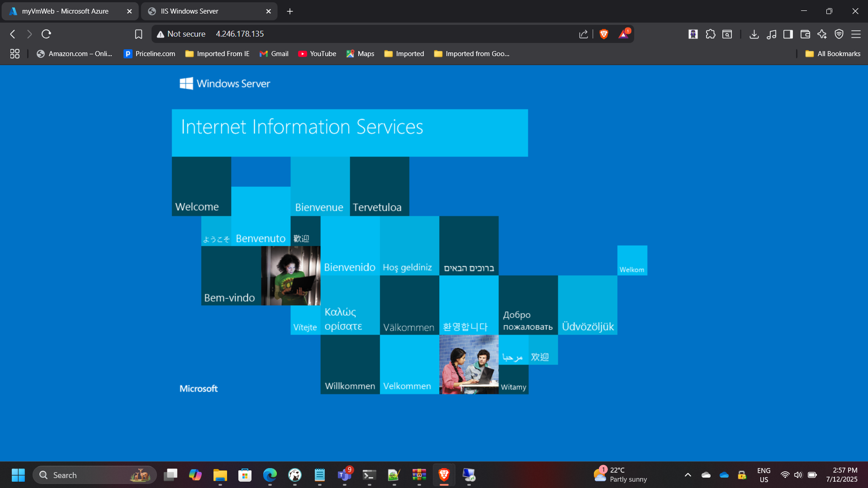Screen dimensions: 868x488
Task: Open the Extensions puzzle icon
Action: point(710,34)
